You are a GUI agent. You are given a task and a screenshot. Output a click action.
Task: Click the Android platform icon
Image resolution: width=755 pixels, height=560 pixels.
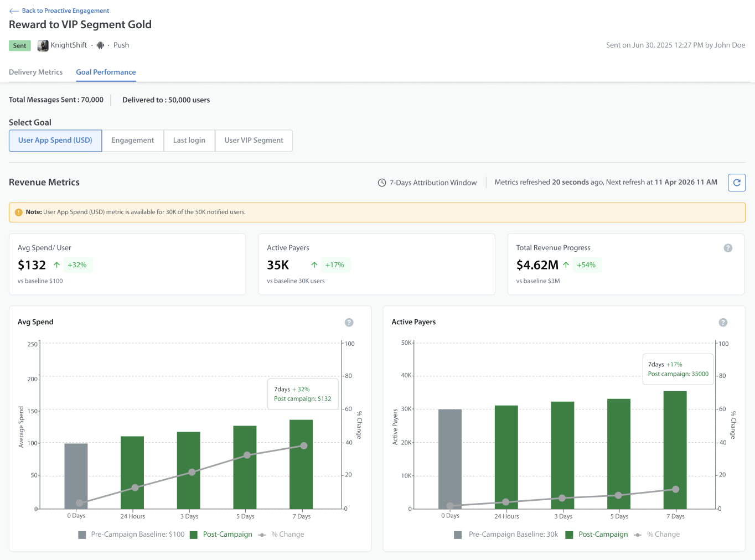coord(100,45)
